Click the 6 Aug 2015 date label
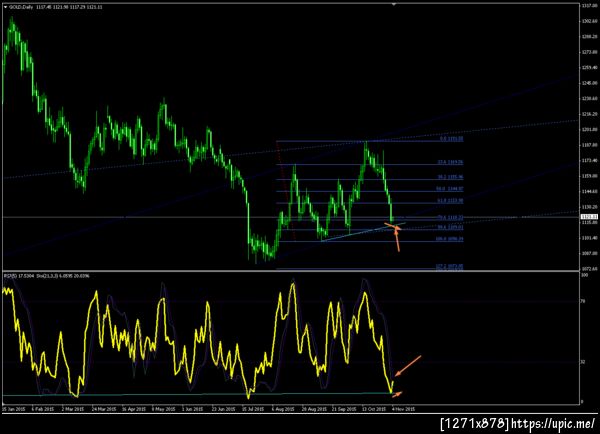The image size is (600, 434). pyautogui.click(x=284, y=409)
